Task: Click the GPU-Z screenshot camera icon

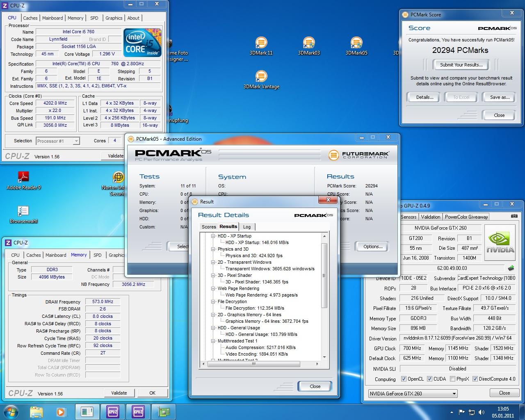Action: [x=514, y=216]
